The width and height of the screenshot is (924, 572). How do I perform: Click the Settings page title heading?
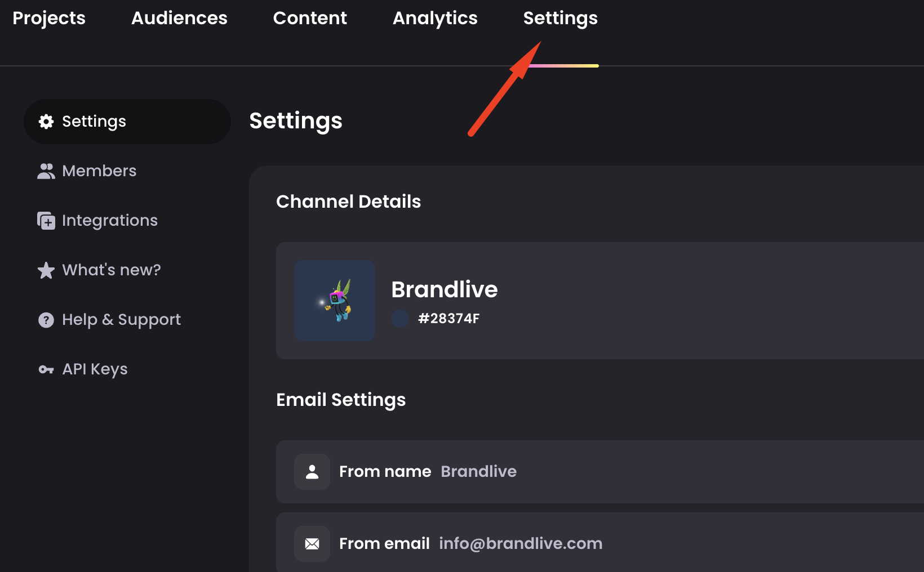coord(296,121)
